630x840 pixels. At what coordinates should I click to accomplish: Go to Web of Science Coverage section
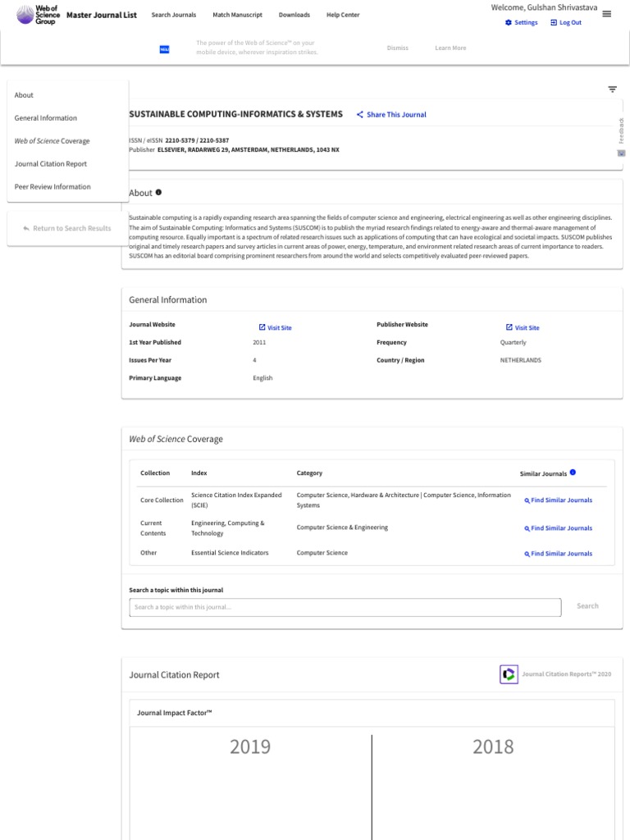52,141
